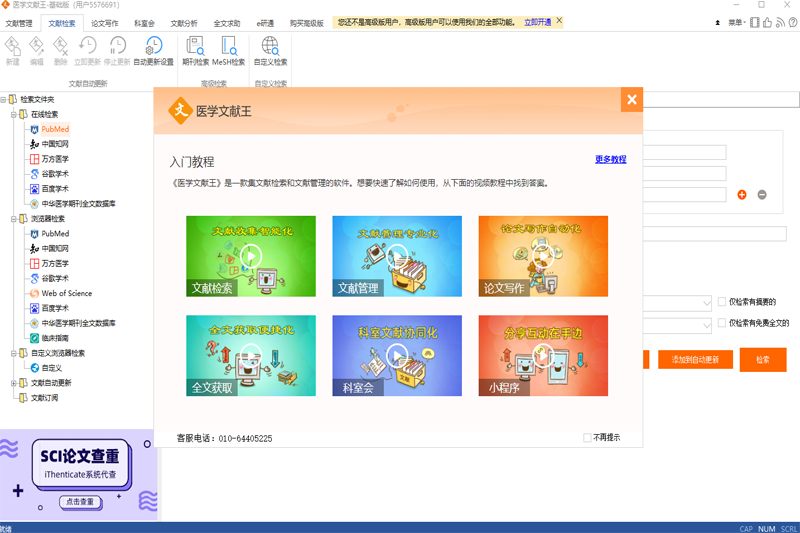Click the 更多教程 link
The height and width of the screenshot is (533, 800).
[610, 160]
